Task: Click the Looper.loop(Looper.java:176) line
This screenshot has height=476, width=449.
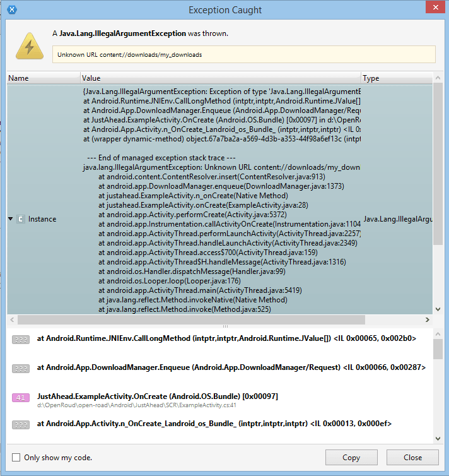Action: (170, 281)
